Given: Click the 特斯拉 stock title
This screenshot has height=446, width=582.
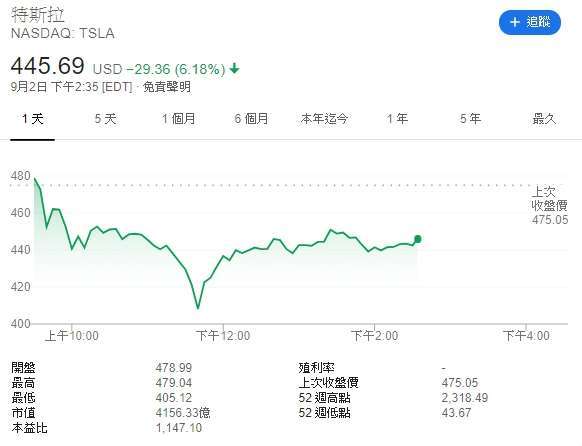Looking at the screenshot, I should click(37, 15).
